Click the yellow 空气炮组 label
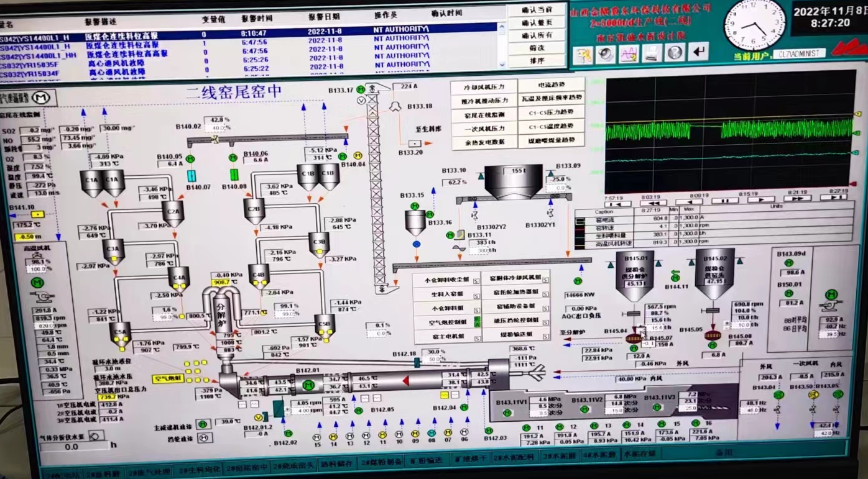The width and height of the screenshot is (868, 479). pos(169,378)
